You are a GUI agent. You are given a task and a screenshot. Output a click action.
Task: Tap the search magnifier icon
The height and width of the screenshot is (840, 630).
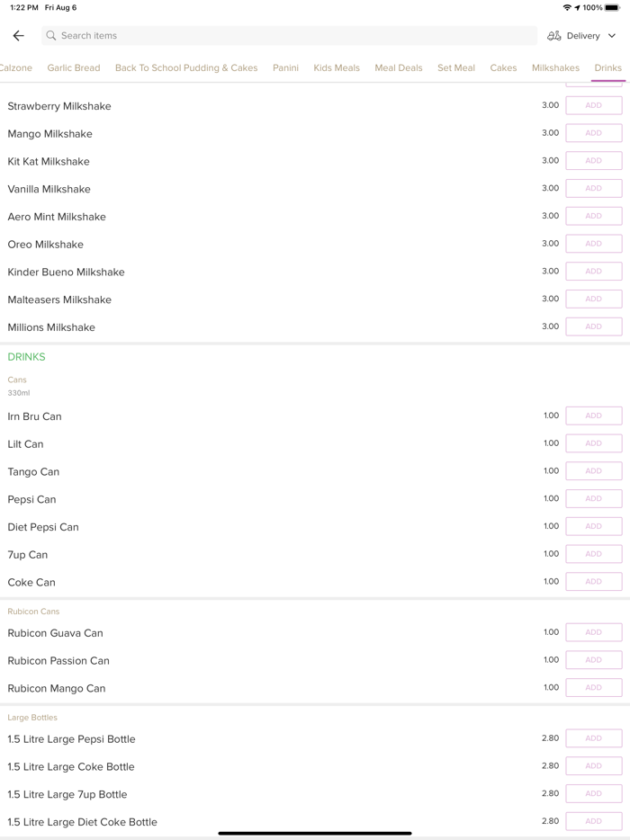point(51,36)
